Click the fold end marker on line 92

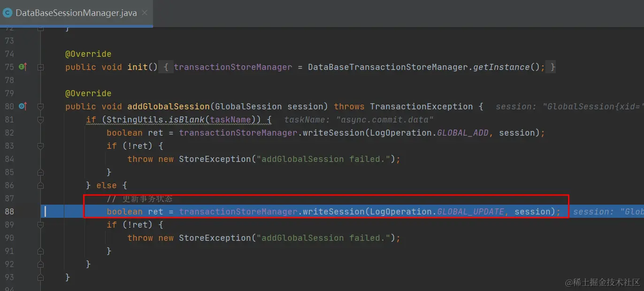click(x=41, y=264)
